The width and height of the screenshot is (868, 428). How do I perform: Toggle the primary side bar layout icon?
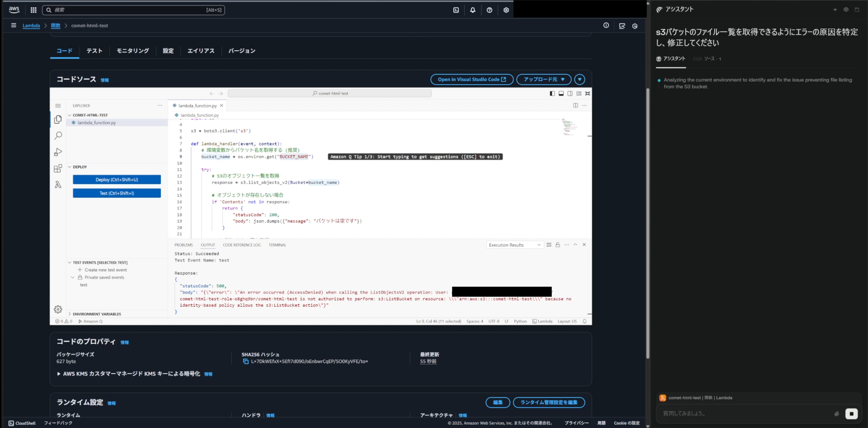(552, 93)
